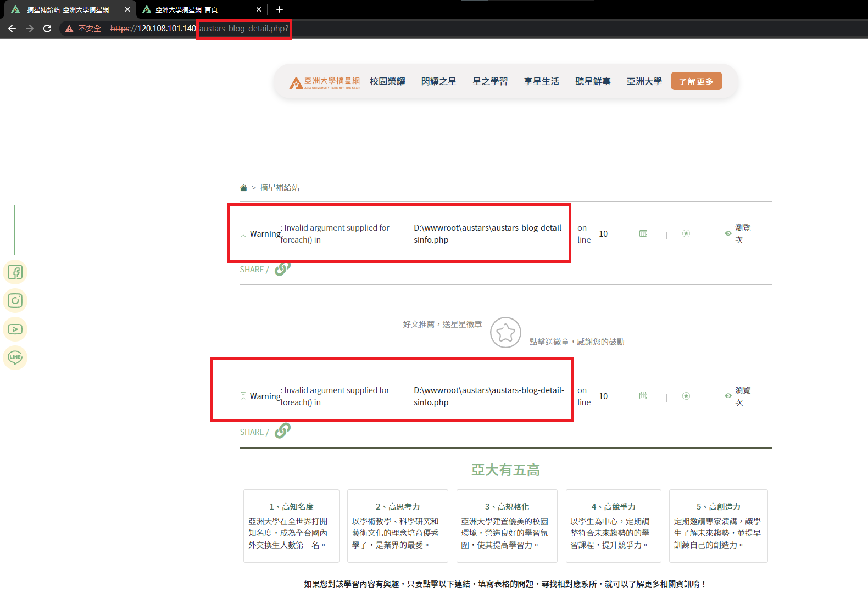Screen dimensions: 868x593
Task: Click the browser forward arrow
Action: [x=30, y=29]
